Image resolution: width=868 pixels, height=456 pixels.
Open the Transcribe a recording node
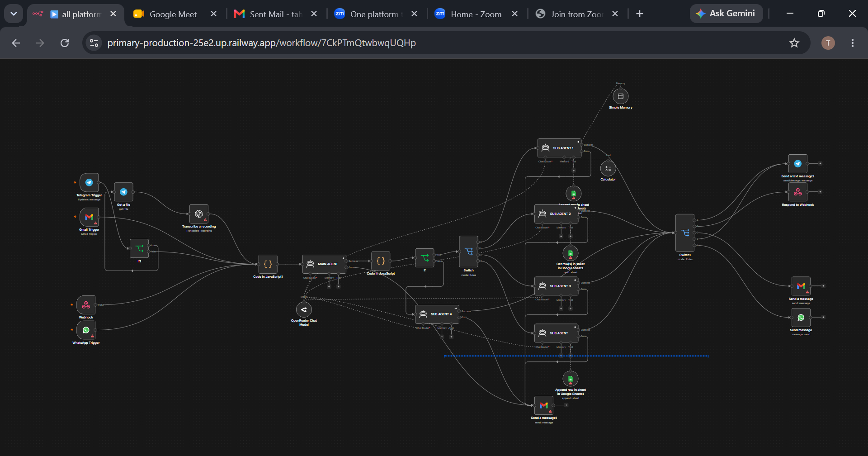[199, 214]
